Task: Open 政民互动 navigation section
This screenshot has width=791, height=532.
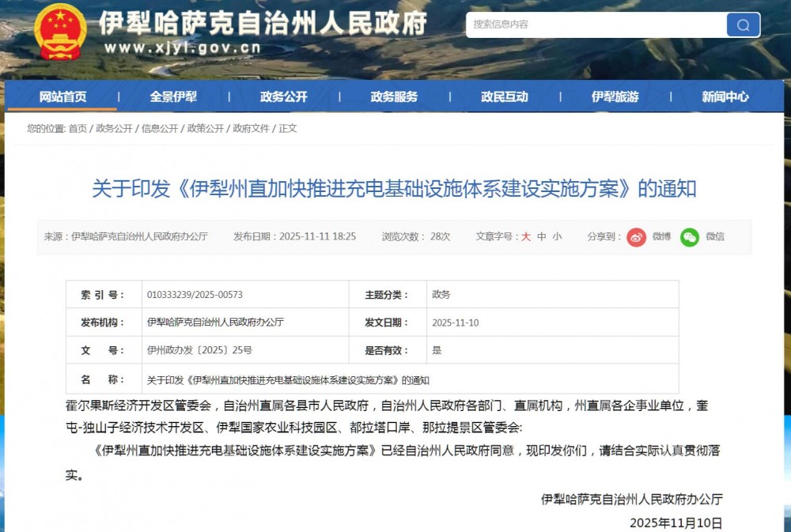Action: tap(504, 97)
